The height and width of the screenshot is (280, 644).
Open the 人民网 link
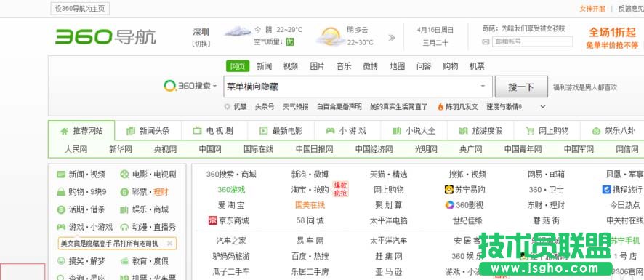(x=76, y=149)
